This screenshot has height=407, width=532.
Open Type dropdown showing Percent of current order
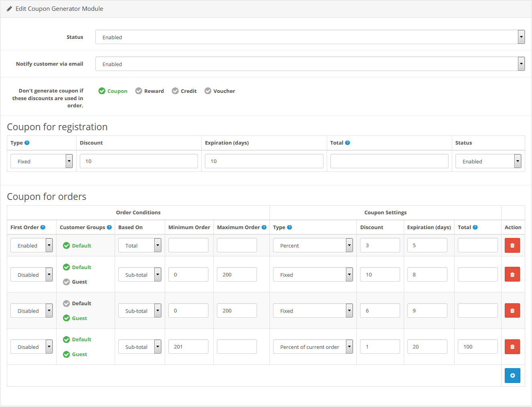pyautogui.click(x=313, y=347)
